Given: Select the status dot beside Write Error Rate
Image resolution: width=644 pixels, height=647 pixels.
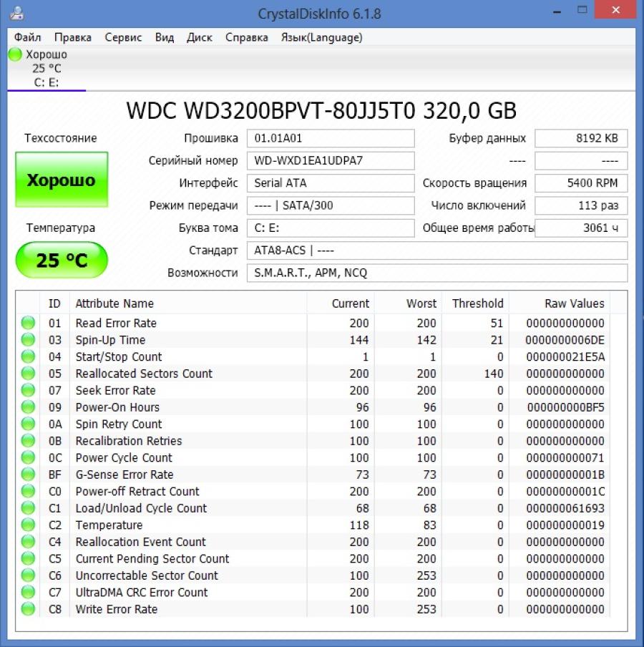Looking at the screenshot, I should 27,610.
